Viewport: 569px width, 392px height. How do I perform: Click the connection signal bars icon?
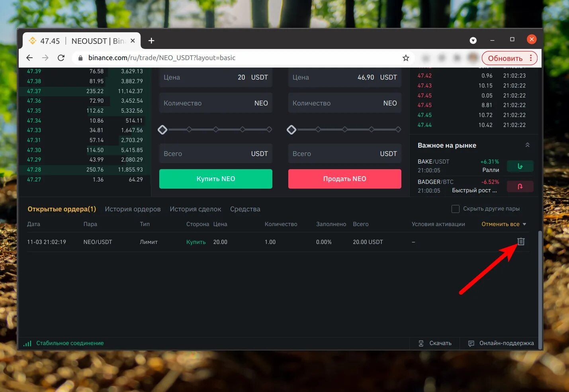tap(27, 343)
